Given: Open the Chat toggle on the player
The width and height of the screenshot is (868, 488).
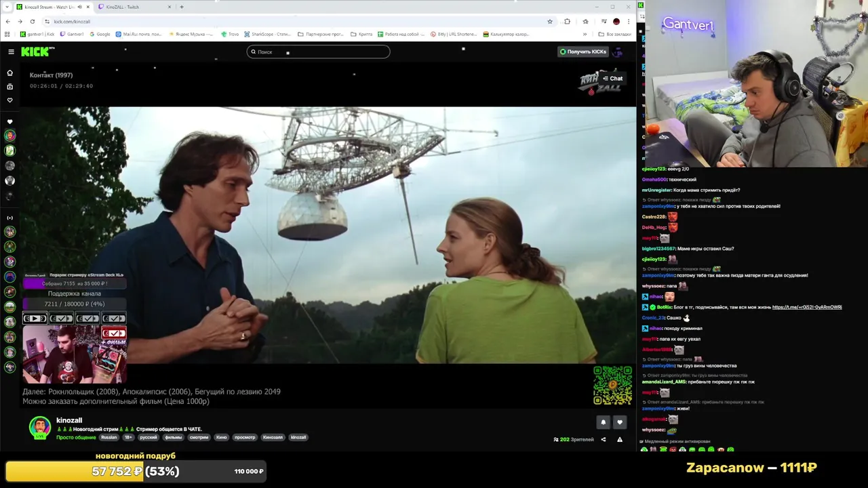Looking at the screenshot, I should pyautogui.click(x=612, y=79).
